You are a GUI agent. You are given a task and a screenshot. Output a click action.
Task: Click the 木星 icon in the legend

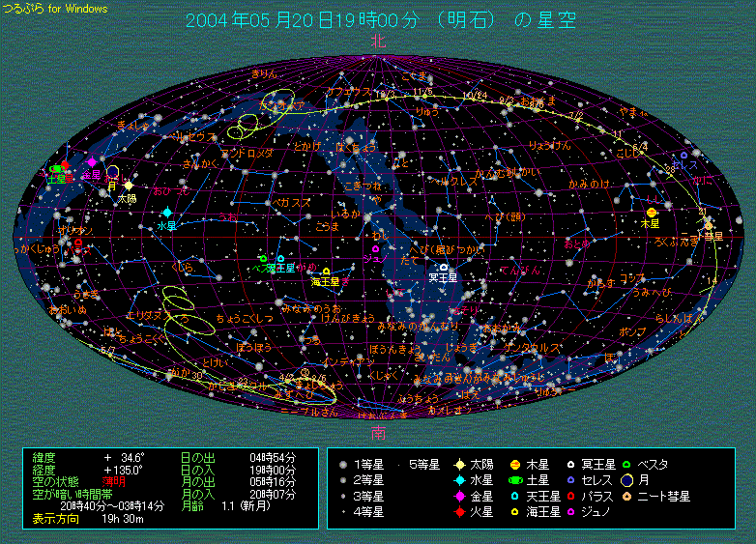coord(515,465)
